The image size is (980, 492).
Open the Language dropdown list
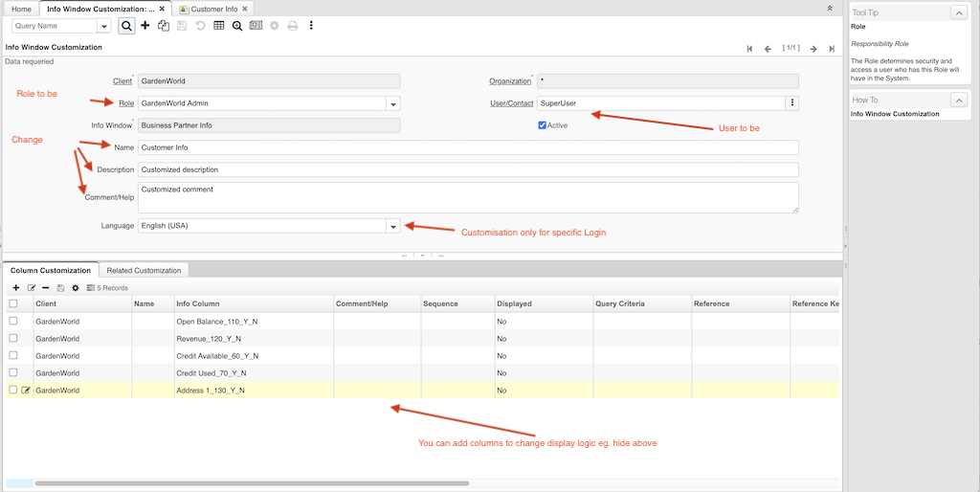pyautogui.click(x=392, y=226)
